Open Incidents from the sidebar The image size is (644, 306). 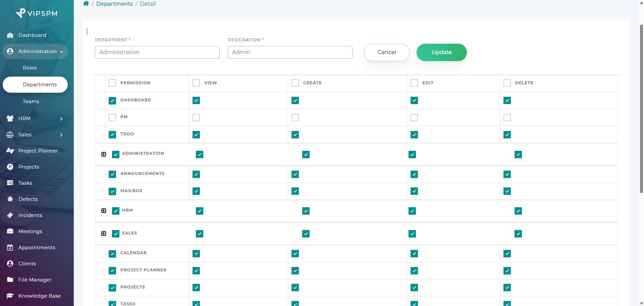pyautogui.click(x=30, y=215)
